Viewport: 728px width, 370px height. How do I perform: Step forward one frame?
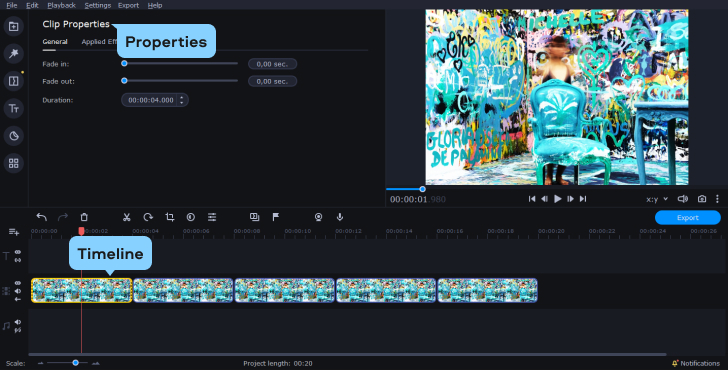point(570,199)
